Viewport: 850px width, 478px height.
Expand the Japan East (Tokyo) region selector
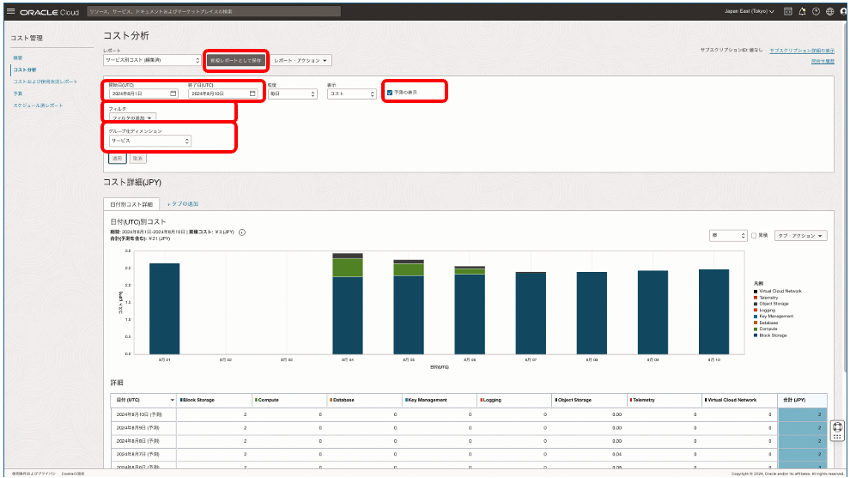click(749, 11)
